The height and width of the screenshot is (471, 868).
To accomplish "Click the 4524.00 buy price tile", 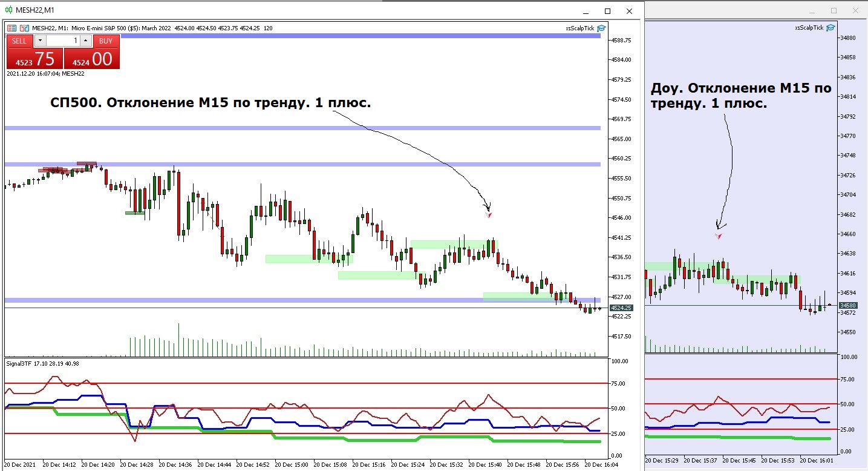I will pos(92,59).
